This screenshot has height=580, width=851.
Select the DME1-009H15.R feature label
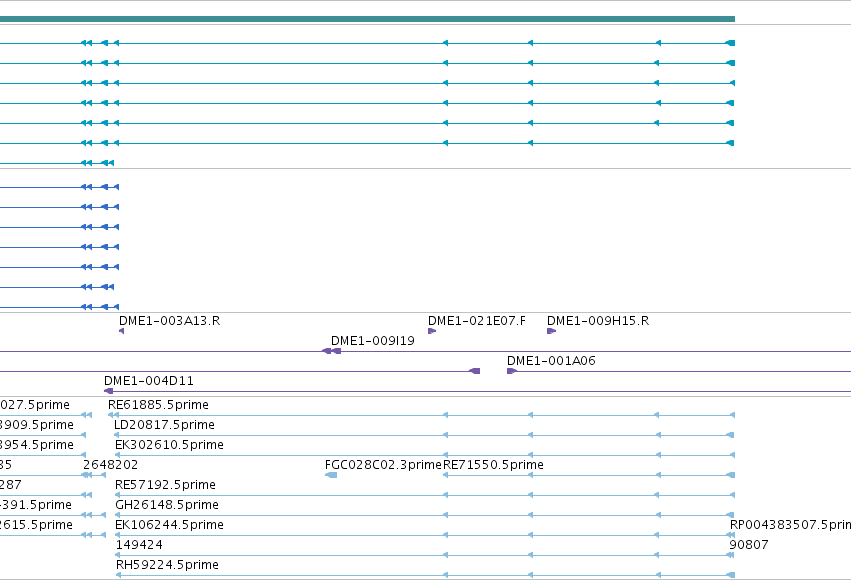click(598, 321)
